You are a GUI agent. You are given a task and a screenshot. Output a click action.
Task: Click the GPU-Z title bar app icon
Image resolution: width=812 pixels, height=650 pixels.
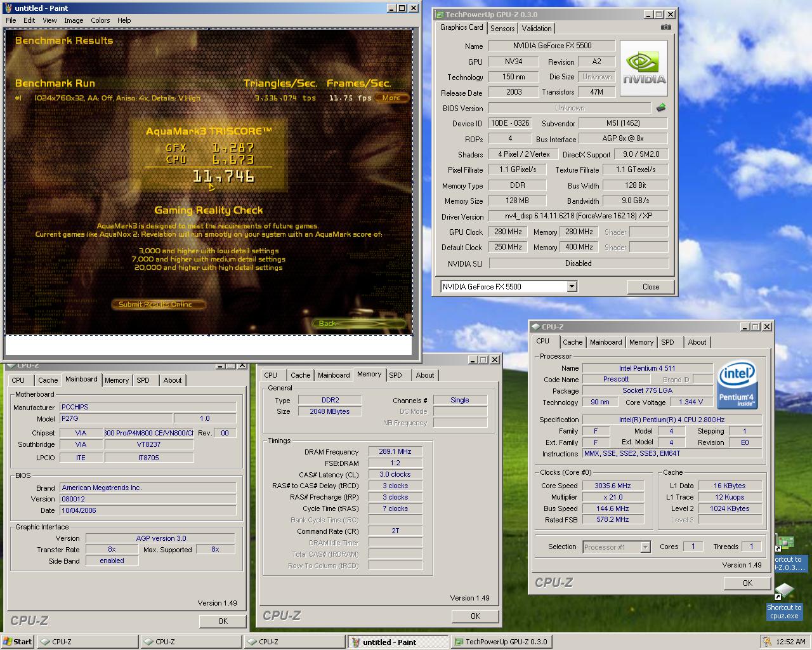click(x=440, y=15)
